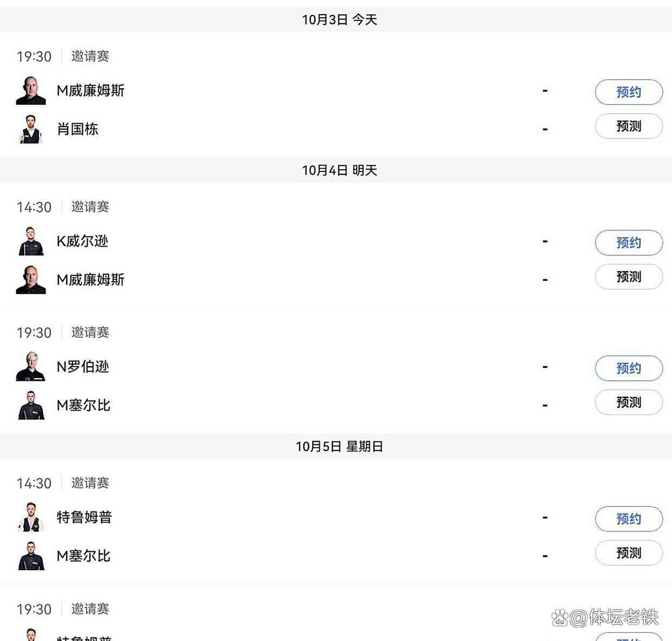Reserve the K威尔逊 vs M威廉姆斯 match

(629, 243)
